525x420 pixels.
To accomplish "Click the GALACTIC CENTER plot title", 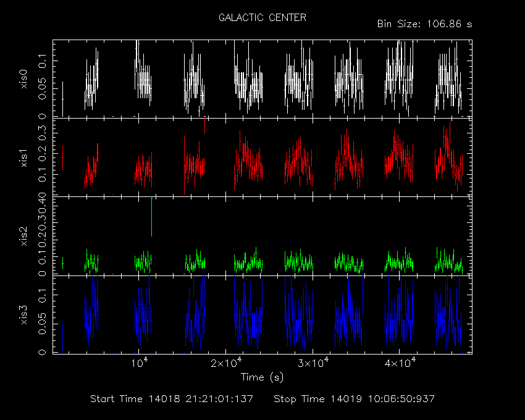I will [x=262, y=17].
